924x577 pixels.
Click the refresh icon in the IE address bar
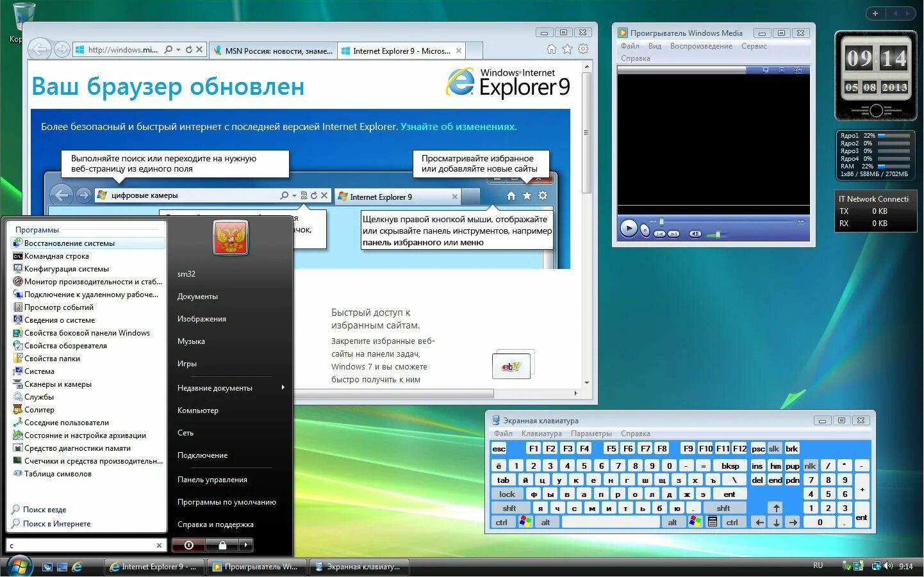tap(189, 49)
